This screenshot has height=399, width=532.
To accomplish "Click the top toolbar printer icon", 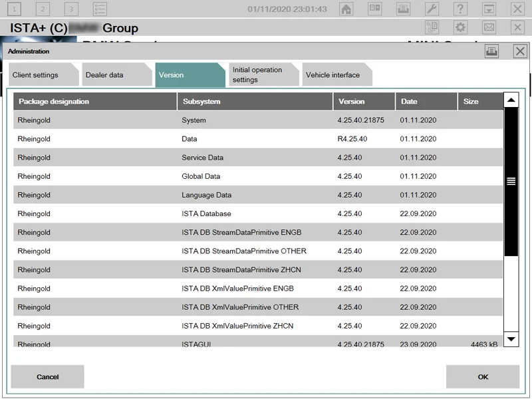I will [x=403, y=9].
